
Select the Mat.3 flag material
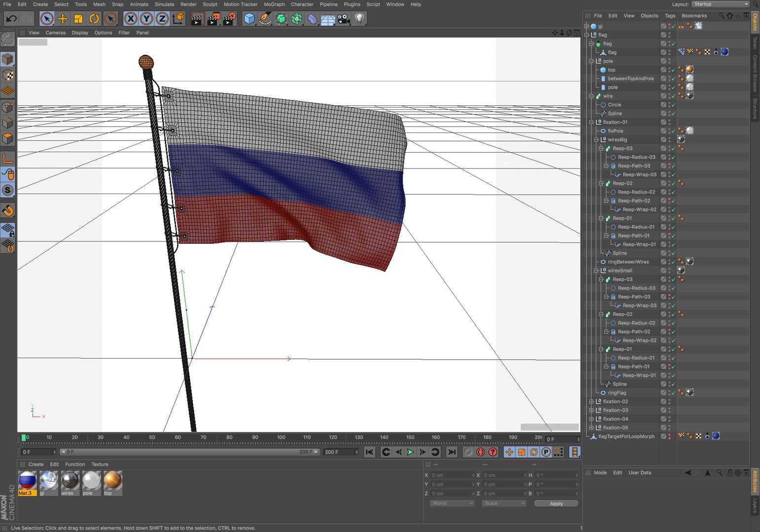click(x=27, y=483)
